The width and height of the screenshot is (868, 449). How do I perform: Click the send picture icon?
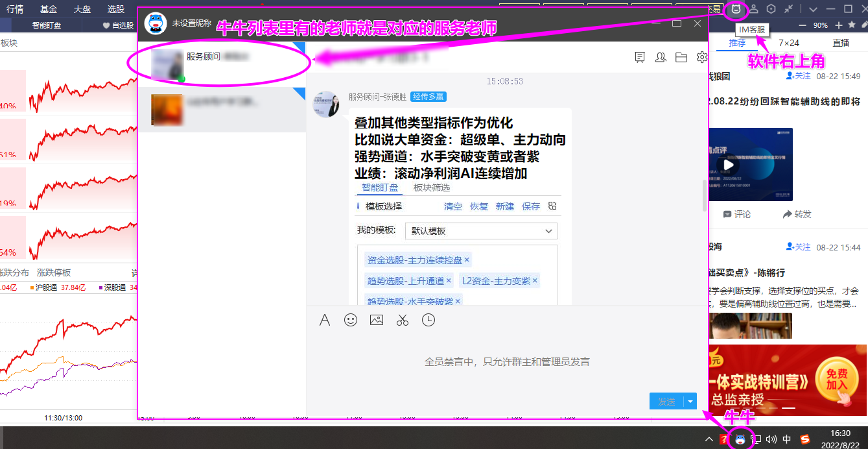[x=377, y=320]
